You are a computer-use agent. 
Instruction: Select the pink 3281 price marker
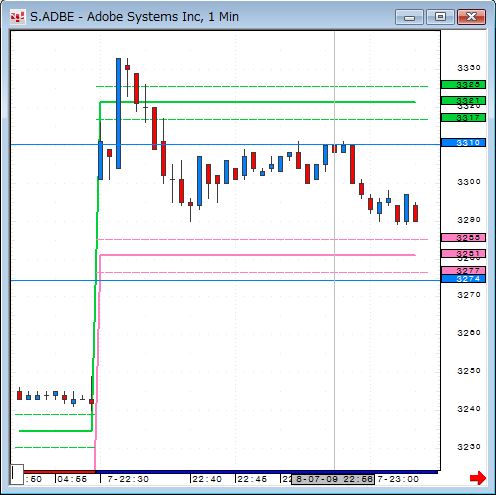[463, 253]
